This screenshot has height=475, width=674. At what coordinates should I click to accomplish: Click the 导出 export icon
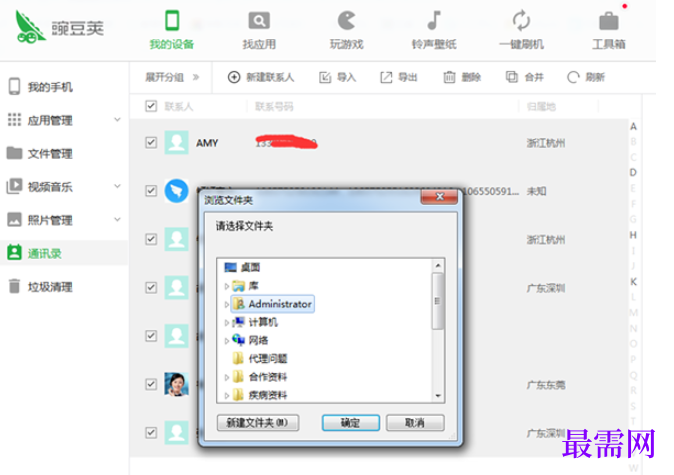point(386,77)
